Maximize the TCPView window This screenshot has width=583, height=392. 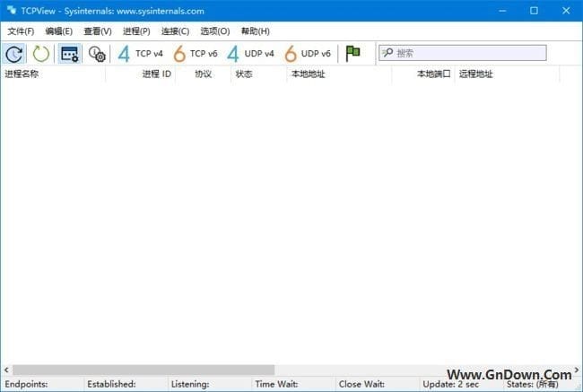point(534,11)
